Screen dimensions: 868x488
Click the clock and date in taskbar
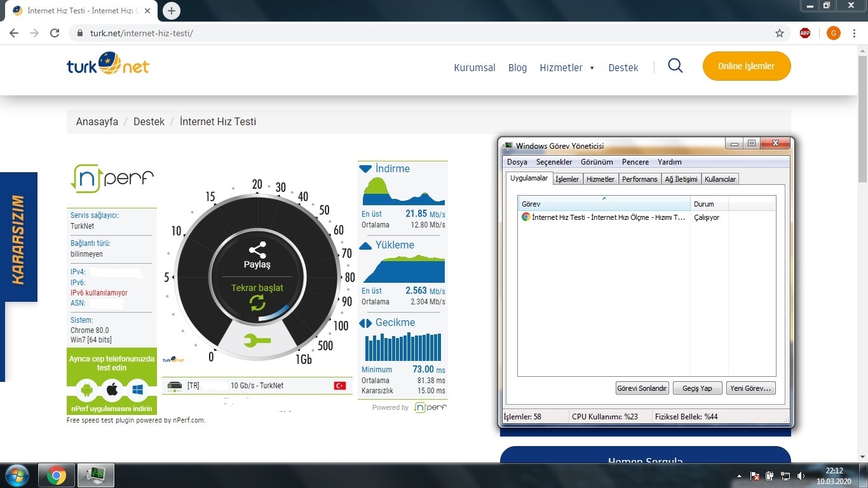coord(834,476)
